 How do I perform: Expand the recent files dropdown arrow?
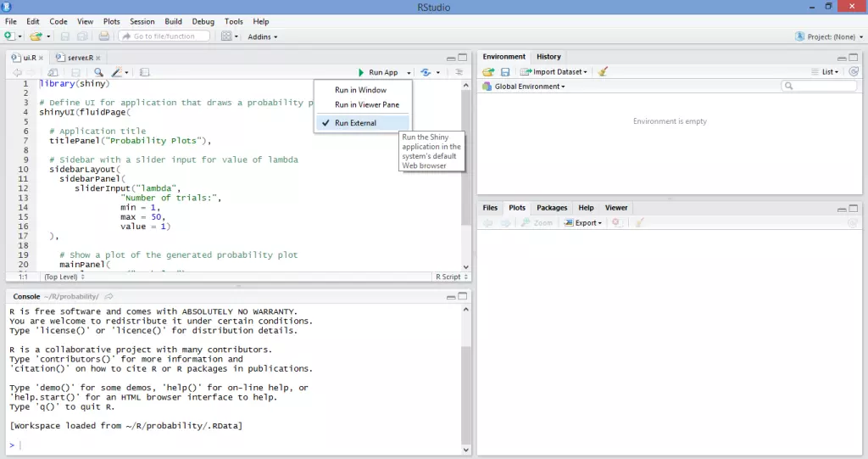48,36
